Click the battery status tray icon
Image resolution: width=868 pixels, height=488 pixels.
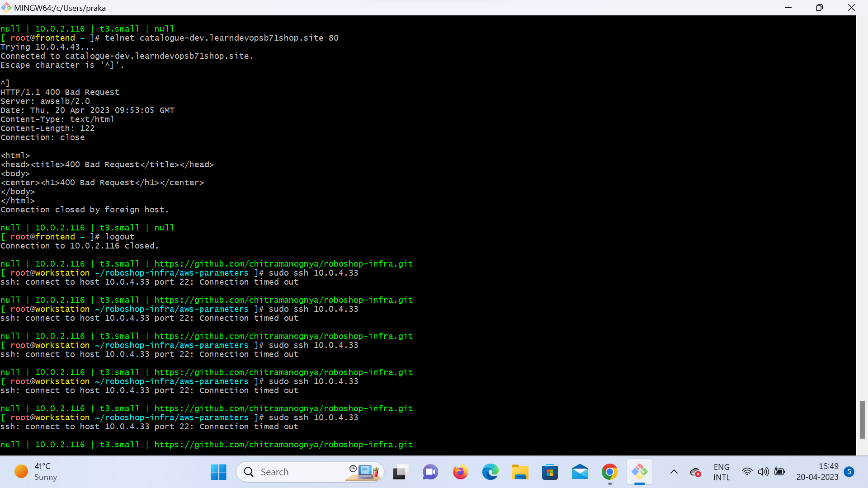coord(779,472)
